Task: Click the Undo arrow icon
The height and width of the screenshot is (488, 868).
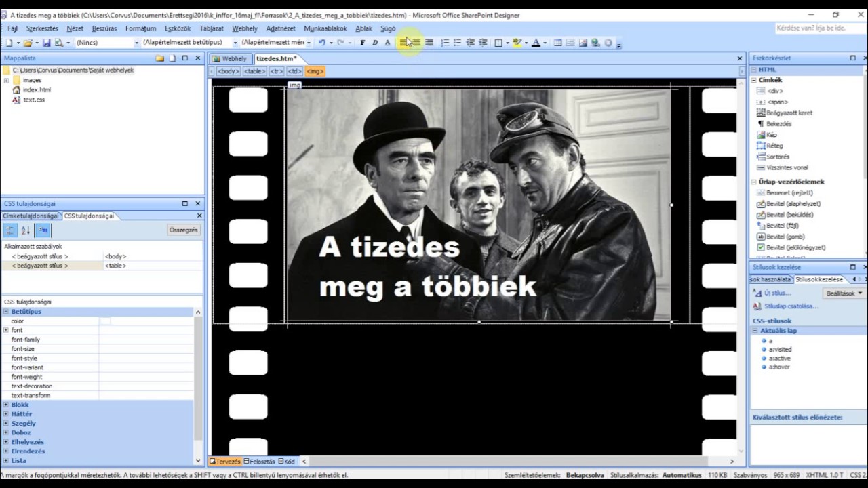Action: [x=322, y=43]
